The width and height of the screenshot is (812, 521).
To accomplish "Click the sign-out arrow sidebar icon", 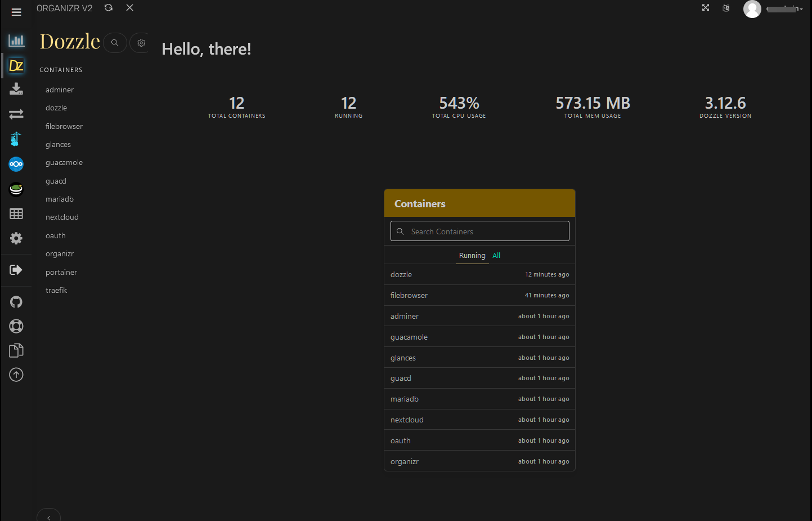I will coord(16,270).
